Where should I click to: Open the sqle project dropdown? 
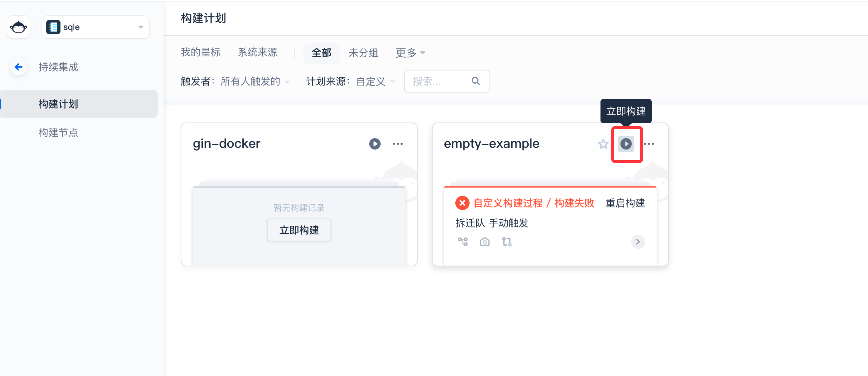tap(96, 27)
